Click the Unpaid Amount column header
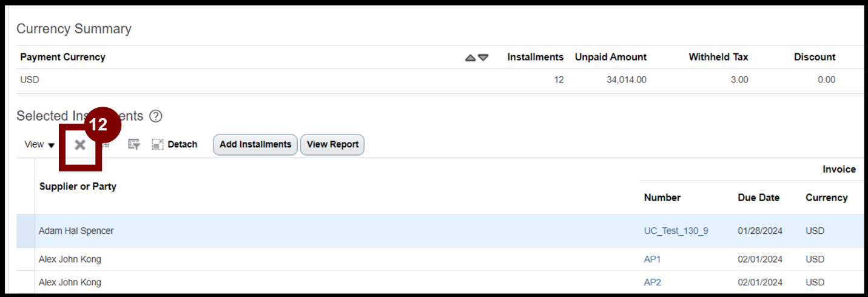 pyautogui.click(x=610, y=57)
